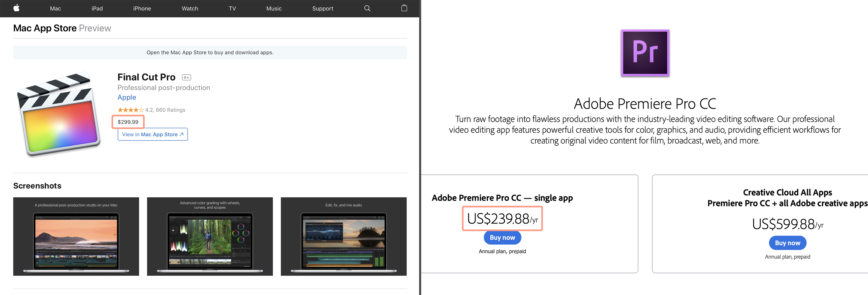Open the Watch navigation item

190,8
